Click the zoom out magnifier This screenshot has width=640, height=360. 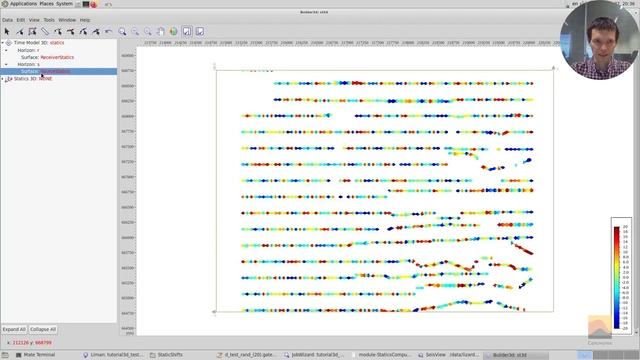[x=135, y=31]
